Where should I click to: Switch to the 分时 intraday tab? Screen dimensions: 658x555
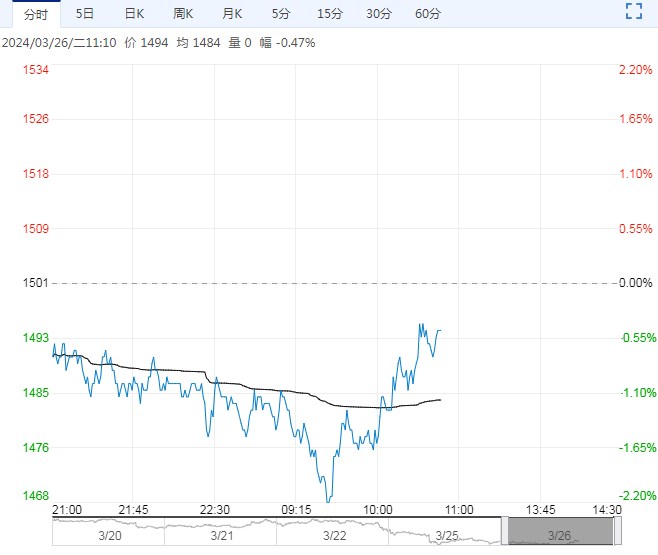[35, 14]
